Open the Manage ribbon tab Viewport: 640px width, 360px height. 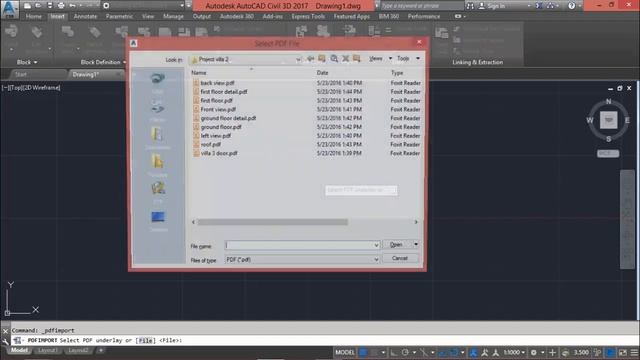pyautogui.click(x=173, y=16)
